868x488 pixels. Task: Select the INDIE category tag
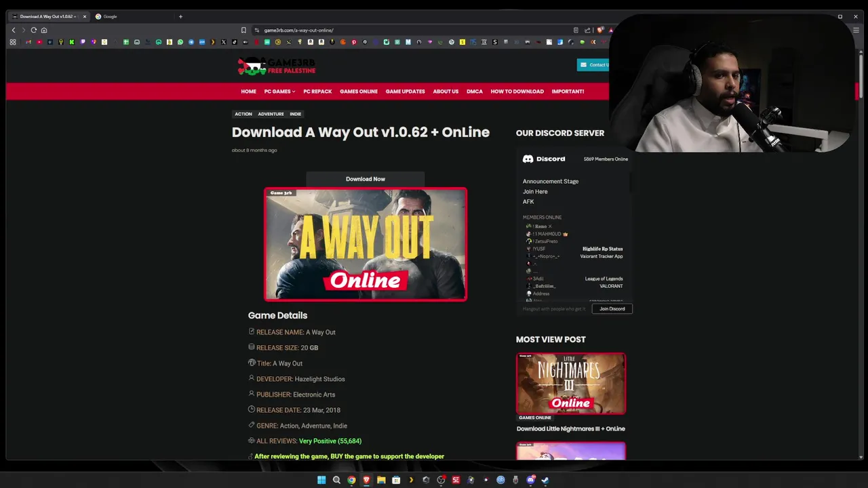[296, 114]
